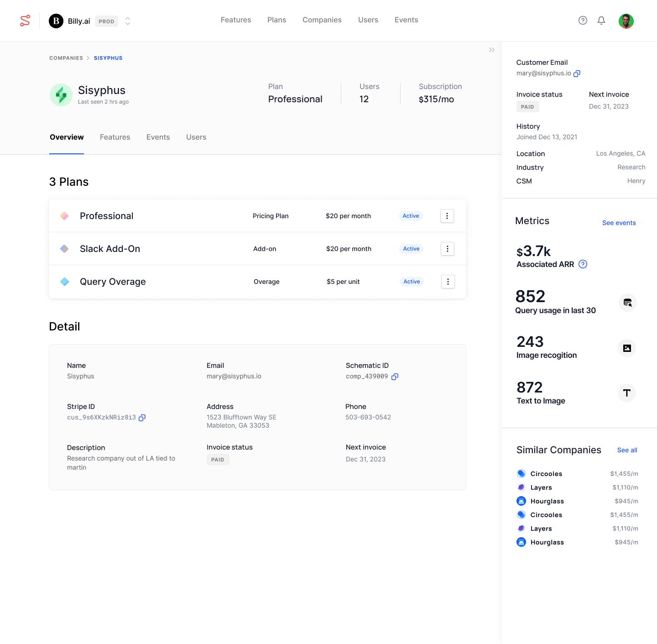Click See all similar companies
657x644 pixels.
[x=627, y=450]
